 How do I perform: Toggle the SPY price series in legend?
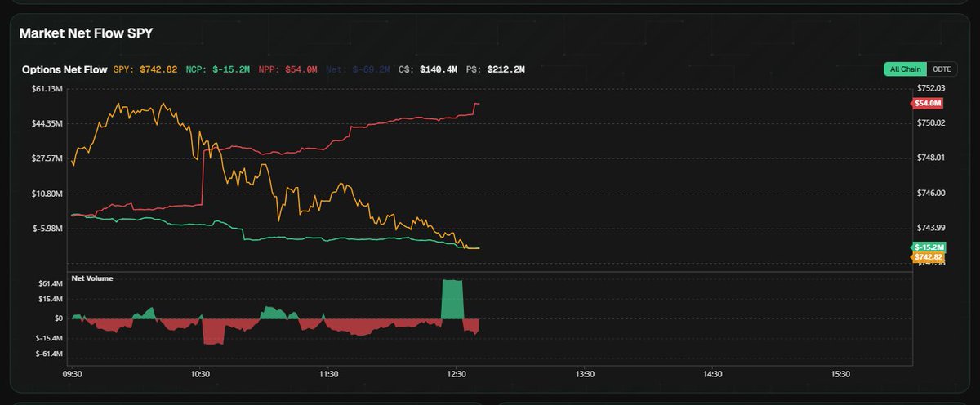[x=145, y=70]
